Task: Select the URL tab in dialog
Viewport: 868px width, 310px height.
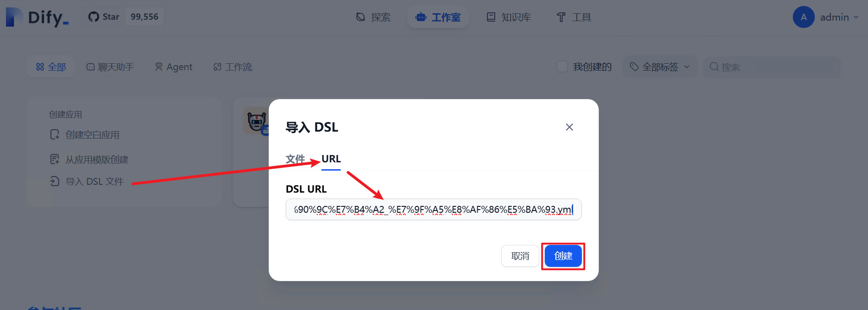Action: 331,159
